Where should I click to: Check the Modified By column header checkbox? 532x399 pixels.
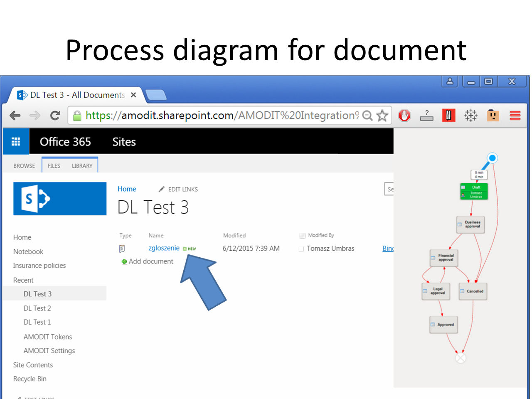click(x=303, y=235)
